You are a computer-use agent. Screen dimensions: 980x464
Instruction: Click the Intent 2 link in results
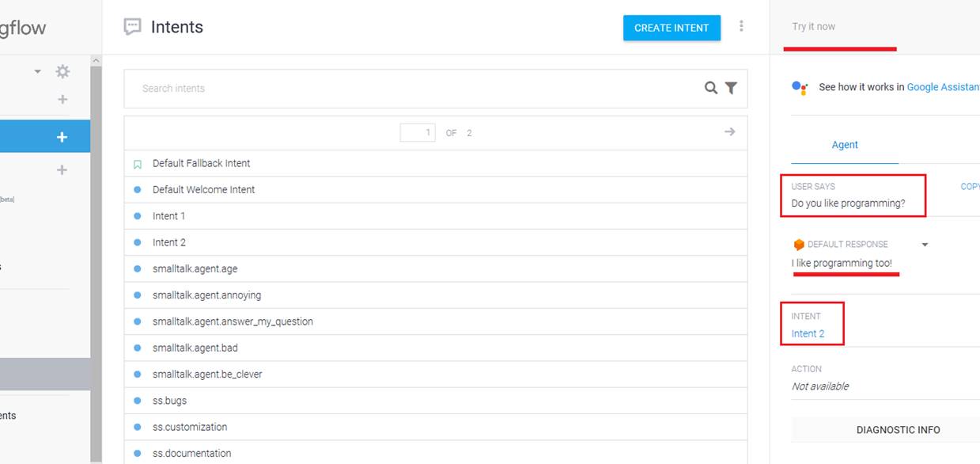[808, 333]
